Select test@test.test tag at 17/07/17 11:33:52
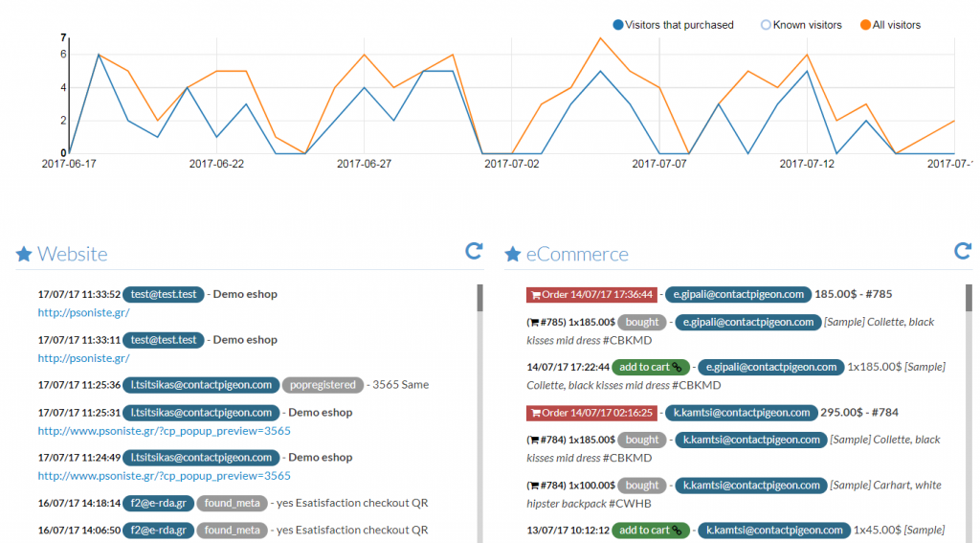980x543 pixels. click(x=163, y=294)
